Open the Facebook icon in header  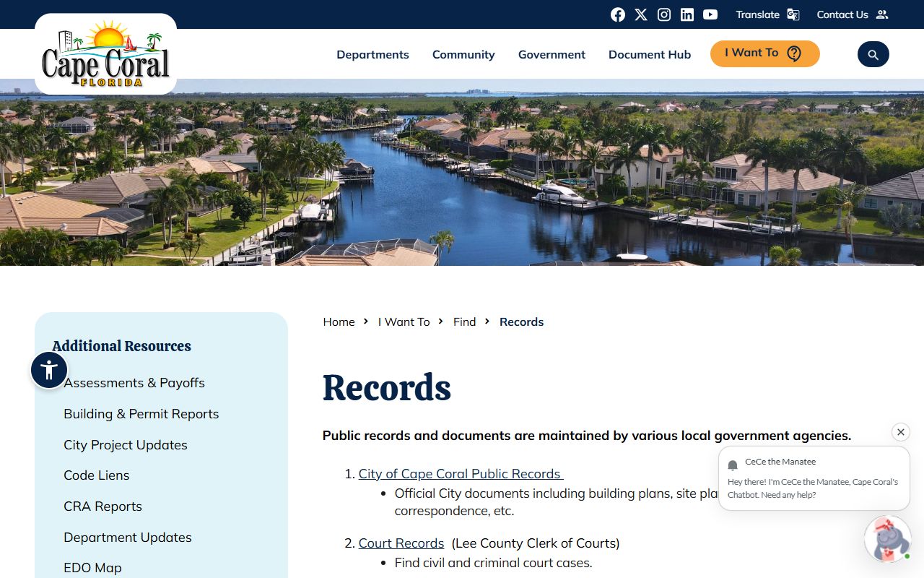coord(618,14)
